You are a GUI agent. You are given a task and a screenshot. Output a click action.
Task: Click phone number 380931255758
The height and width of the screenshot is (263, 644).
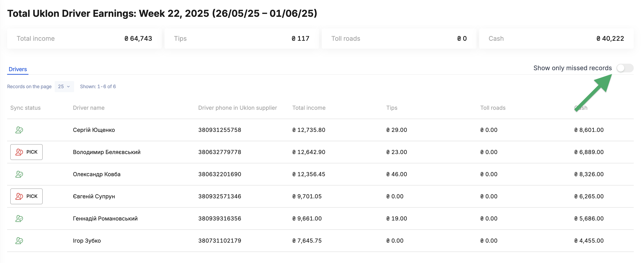(220, 130)
